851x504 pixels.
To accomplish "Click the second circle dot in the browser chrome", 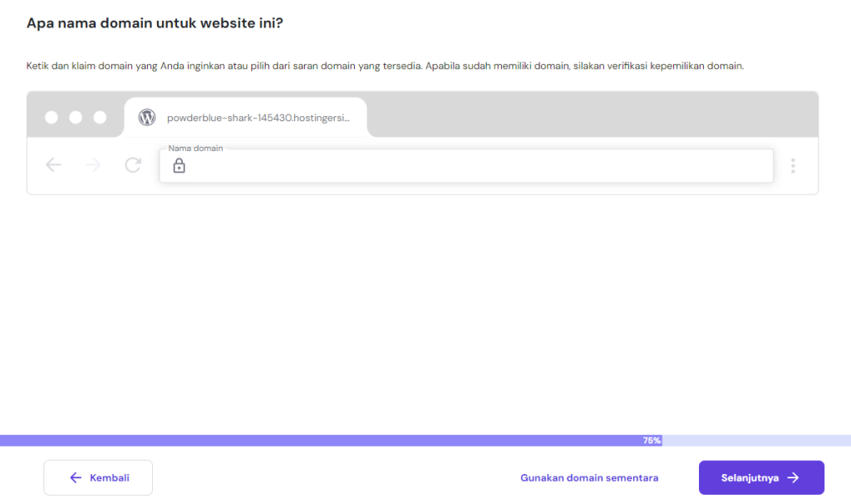I will [76, 117].
